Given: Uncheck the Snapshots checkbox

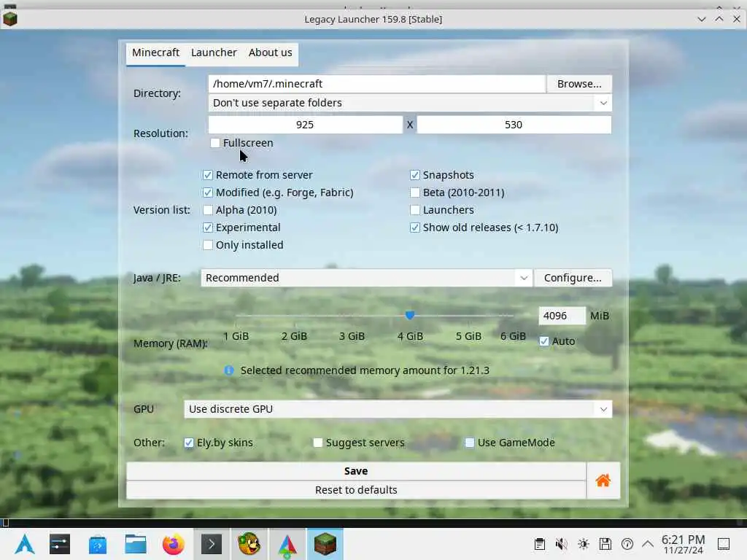Looking at the screenshot, I should [x=415, y=175].
